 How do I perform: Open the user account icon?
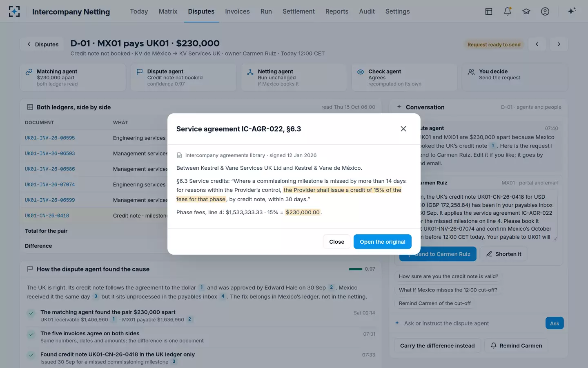click(545, 11)
